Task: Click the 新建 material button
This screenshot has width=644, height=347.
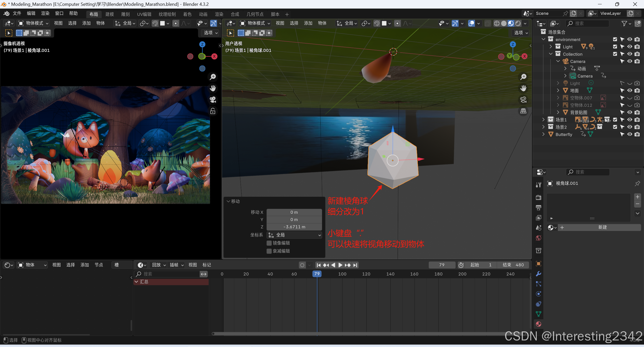Action: pos(602,227)
